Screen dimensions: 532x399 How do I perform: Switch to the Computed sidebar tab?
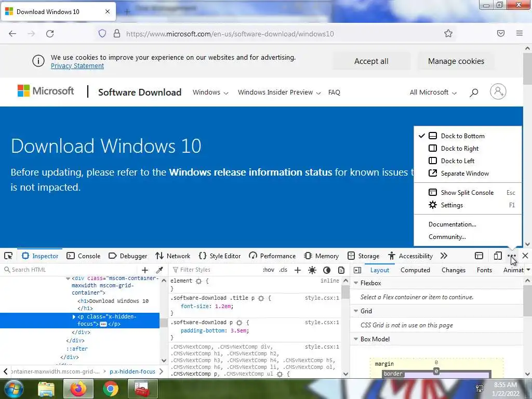tap(415, 270)
